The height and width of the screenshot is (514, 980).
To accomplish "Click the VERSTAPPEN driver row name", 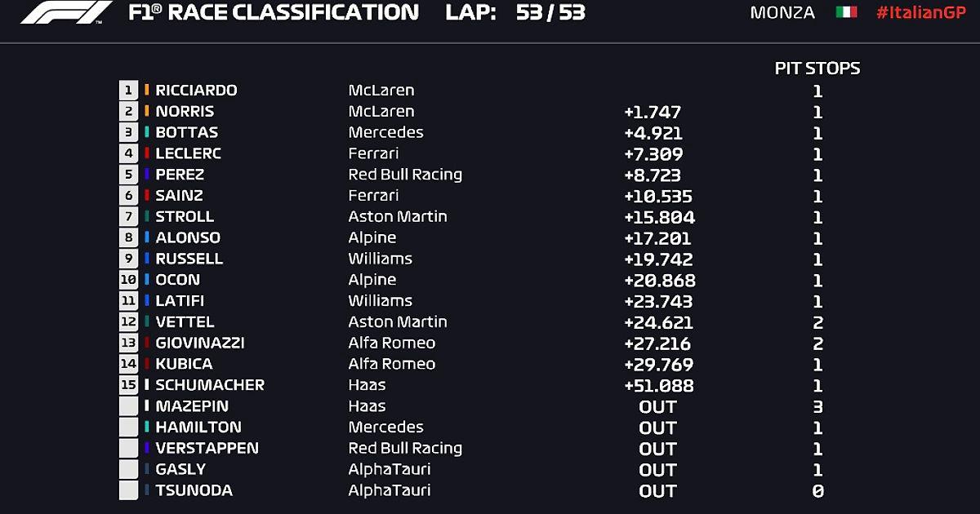I will (x=207, y=448).
